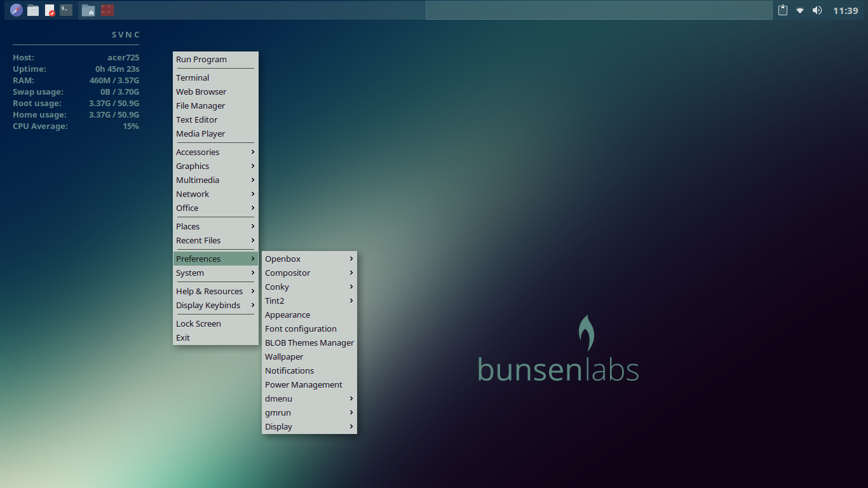Image resolution: width=868 pixels, height=488 pixels.
Task: Open the volume speaker tray icon
Action: tap(817, 10)
